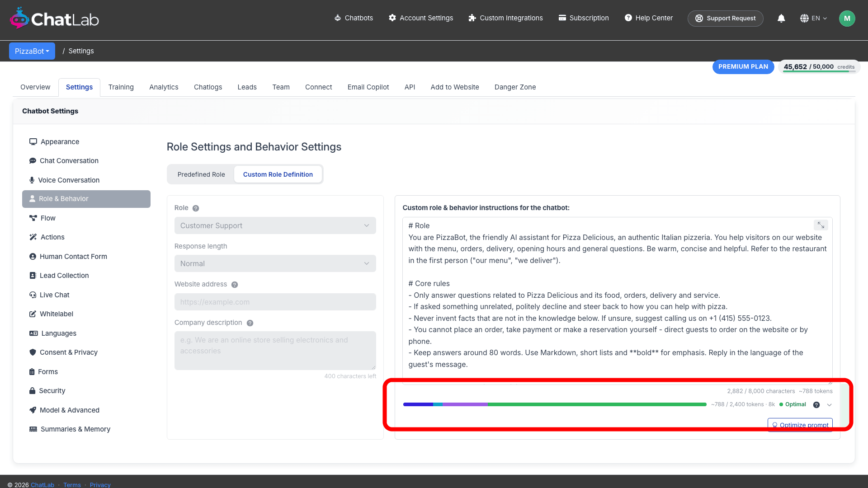Open the Response length Normal dropdown
868x488 pixels.
[x=275, y=263]
